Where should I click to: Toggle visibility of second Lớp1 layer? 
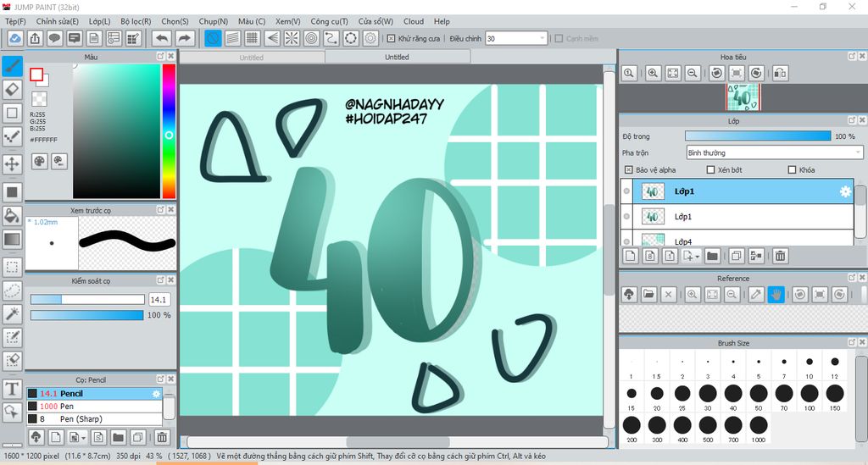tap(626, 217)
